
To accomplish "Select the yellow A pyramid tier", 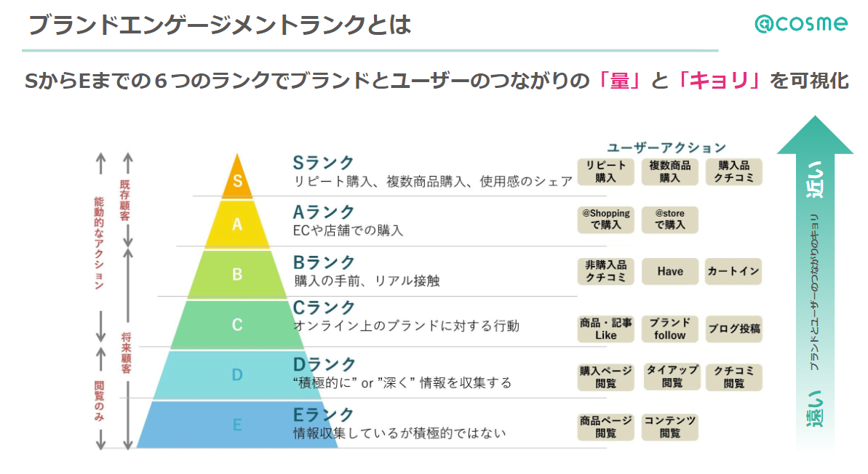I will (237, 224).
